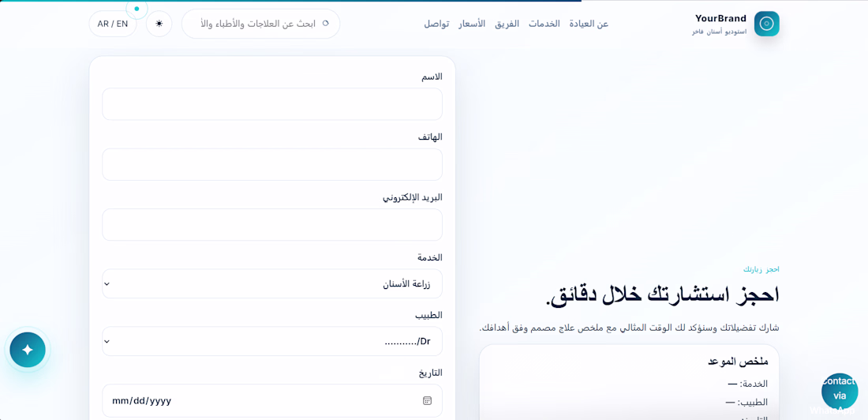Screen dimensions: 868x420
Task: Click the YourBrand teal logo icon
Action: 766,24
